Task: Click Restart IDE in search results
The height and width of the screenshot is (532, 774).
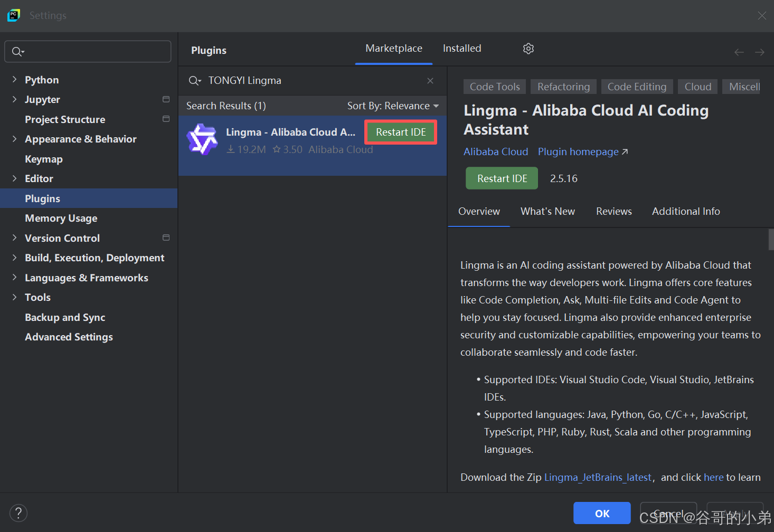Action: [x=401, y=132]
